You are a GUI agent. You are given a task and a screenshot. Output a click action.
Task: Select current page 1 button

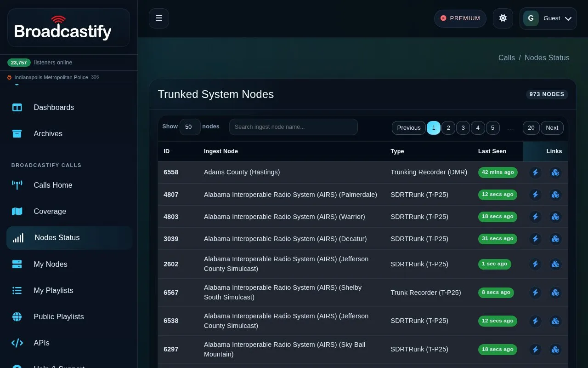pyautogui.click(x=434, y=128)
